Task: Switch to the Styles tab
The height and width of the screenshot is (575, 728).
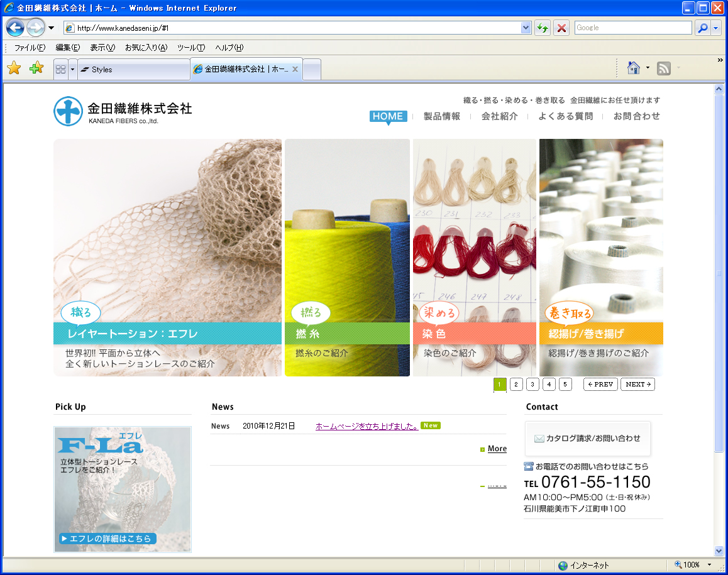Action: click(132, 69)
